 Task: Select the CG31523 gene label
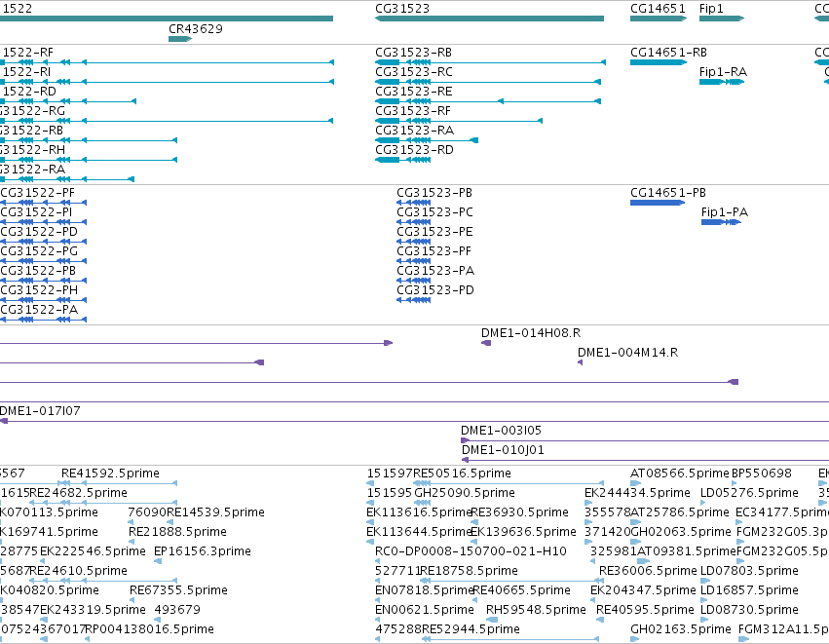point(401,9)
